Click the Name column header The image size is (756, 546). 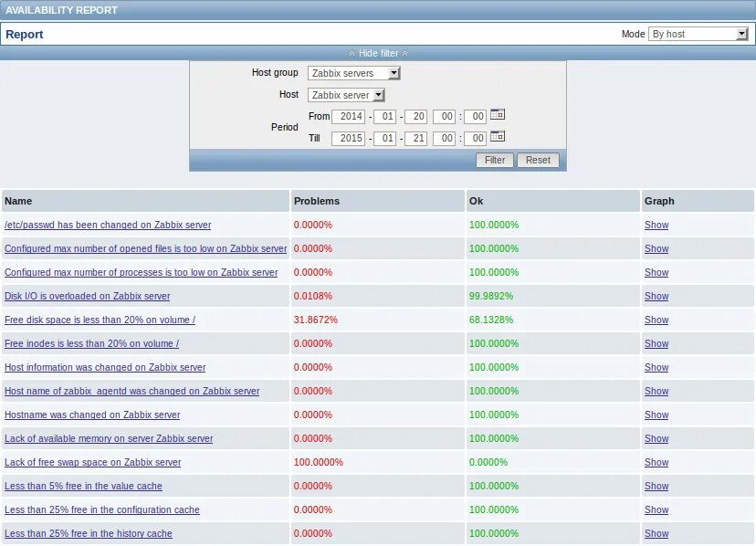coord(145,201)
